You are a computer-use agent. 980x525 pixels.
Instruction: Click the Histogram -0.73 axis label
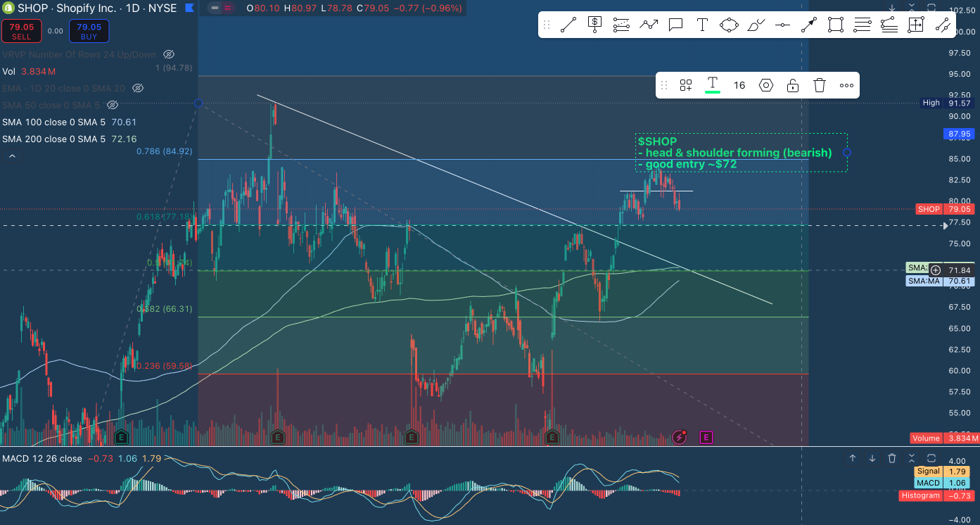click(x=936, y=495)
